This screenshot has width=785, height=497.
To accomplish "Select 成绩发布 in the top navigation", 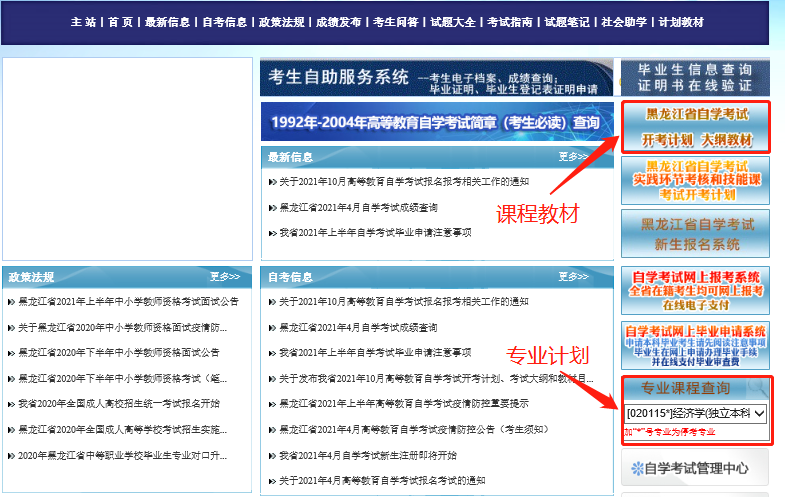I will (339, 22).
